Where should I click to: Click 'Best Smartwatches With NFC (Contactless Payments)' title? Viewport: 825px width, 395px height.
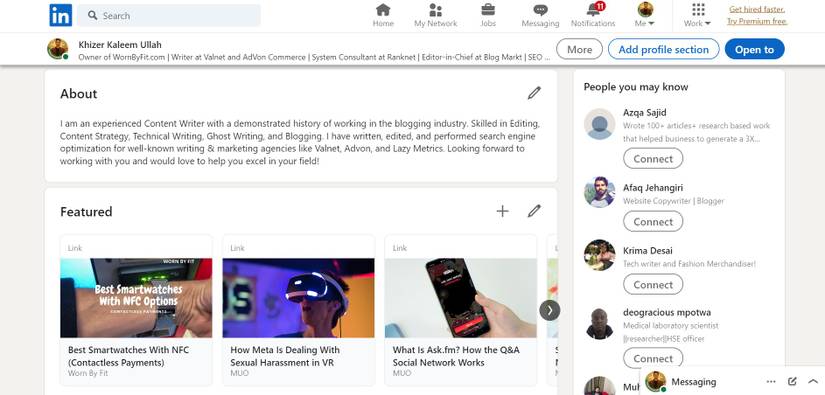[128, 356]
